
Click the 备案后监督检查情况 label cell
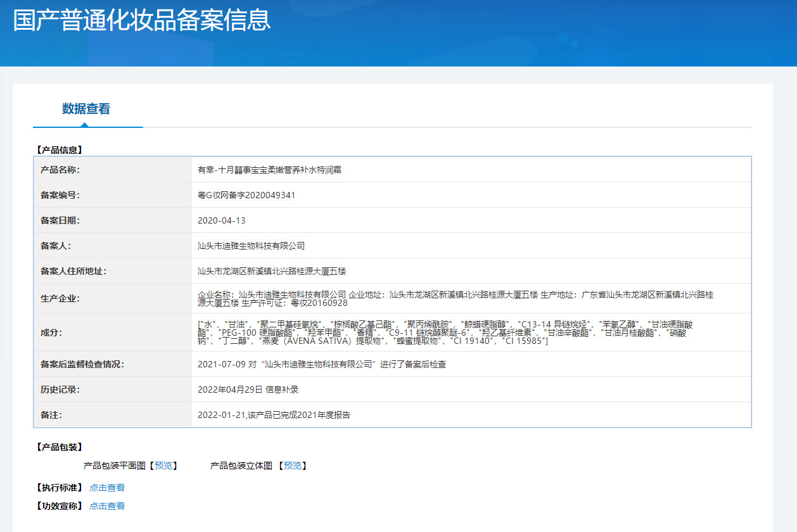pyautogui.click(x=112, y=364)
